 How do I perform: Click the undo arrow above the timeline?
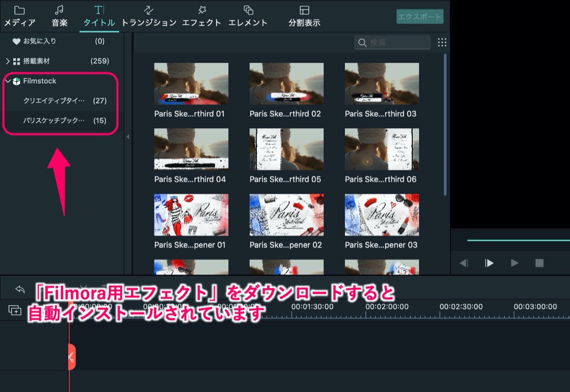click(20, 289)
